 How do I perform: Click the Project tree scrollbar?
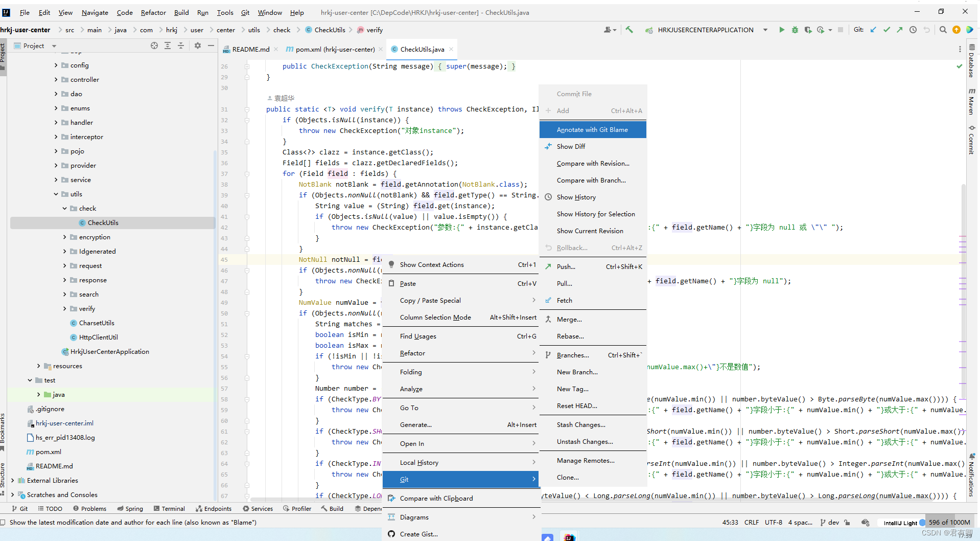[x=215, y=325]
